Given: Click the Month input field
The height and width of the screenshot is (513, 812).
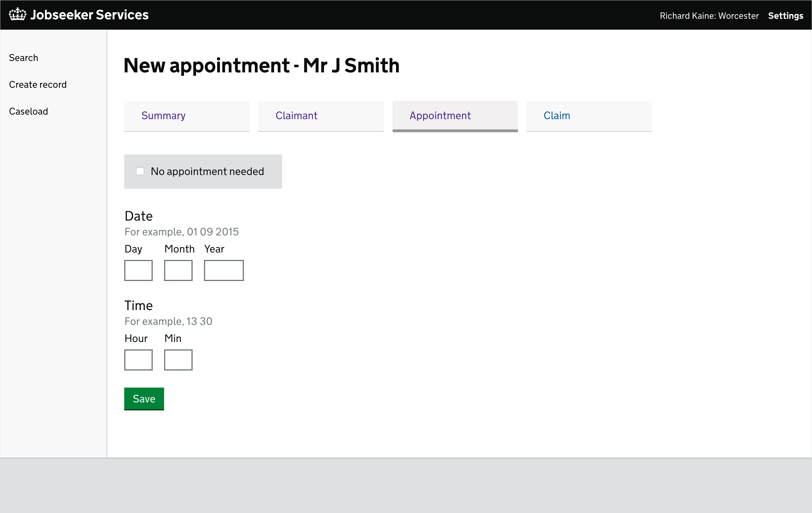Looking at the screenshot, I should pyautogui.click(x=178, y=270).
